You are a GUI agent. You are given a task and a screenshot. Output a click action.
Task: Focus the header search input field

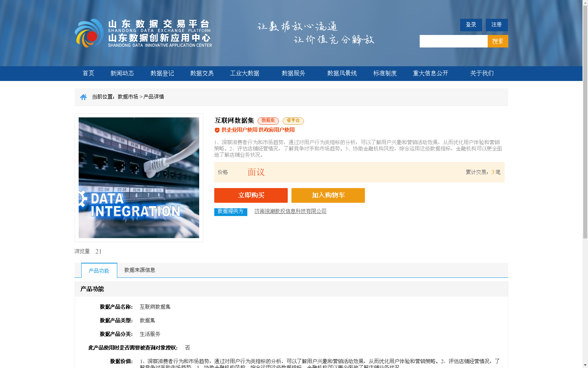point(453,41)
